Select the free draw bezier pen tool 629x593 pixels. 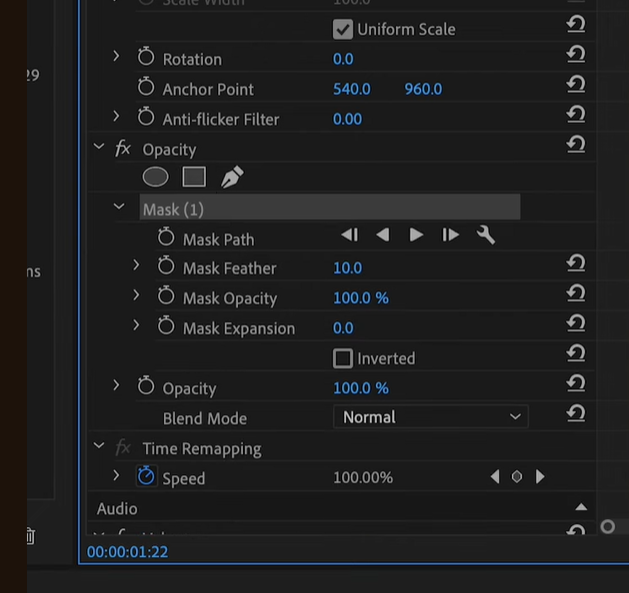(x=232, y=177)
